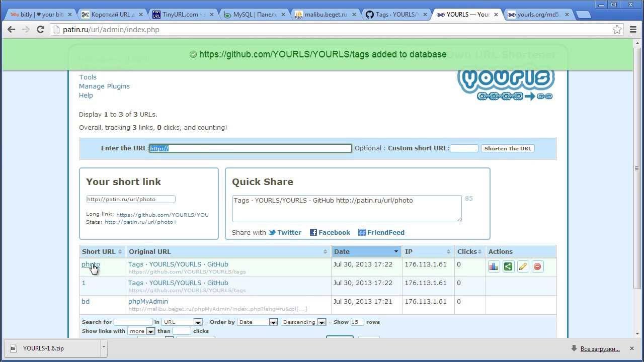Screen dimensions: 644x362
Task: Click the YOURLS logo
Action: point(506,83)
